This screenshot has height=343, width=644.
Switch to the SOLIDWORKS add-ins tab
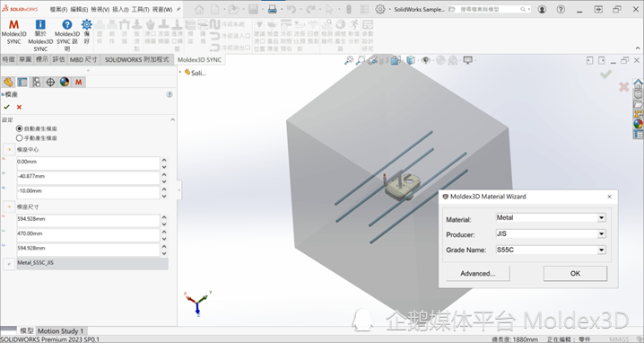coord(136,59)
